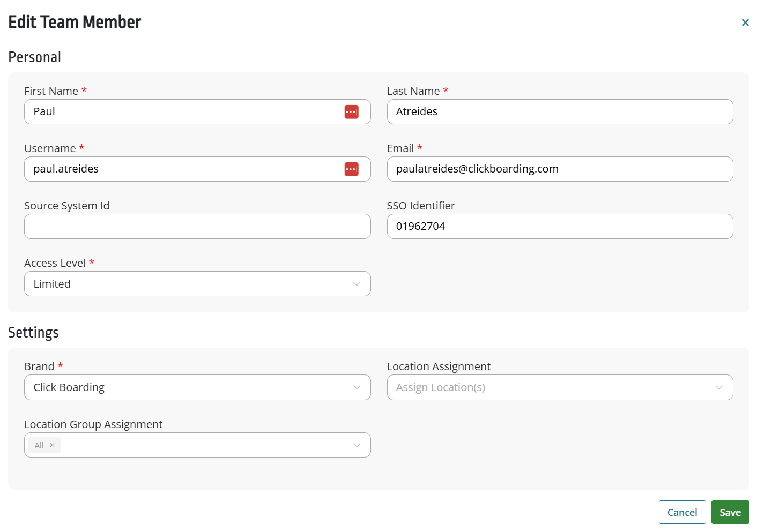Click the Source System Id label
757x532 pixels.
pyautogui.click(x=66, y=206)
